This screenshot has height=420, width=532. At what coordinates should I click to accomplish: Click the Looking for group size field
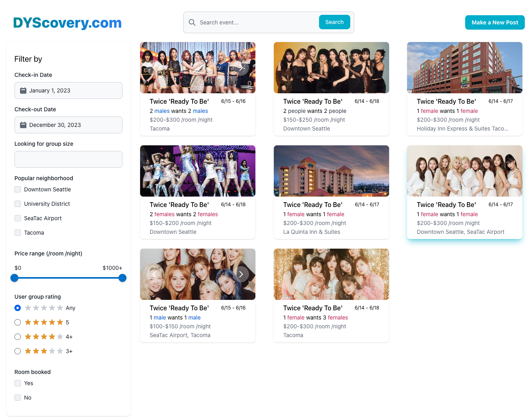68,159
